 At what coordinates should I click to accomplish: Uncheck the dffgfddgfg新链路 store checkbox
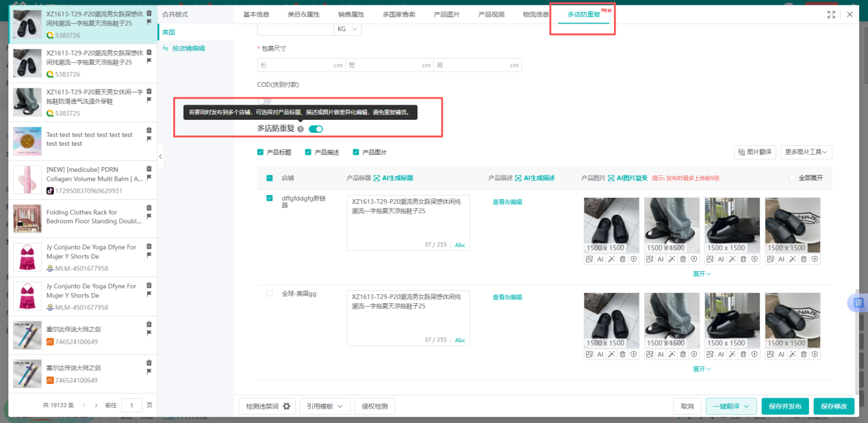pos(269,198)
